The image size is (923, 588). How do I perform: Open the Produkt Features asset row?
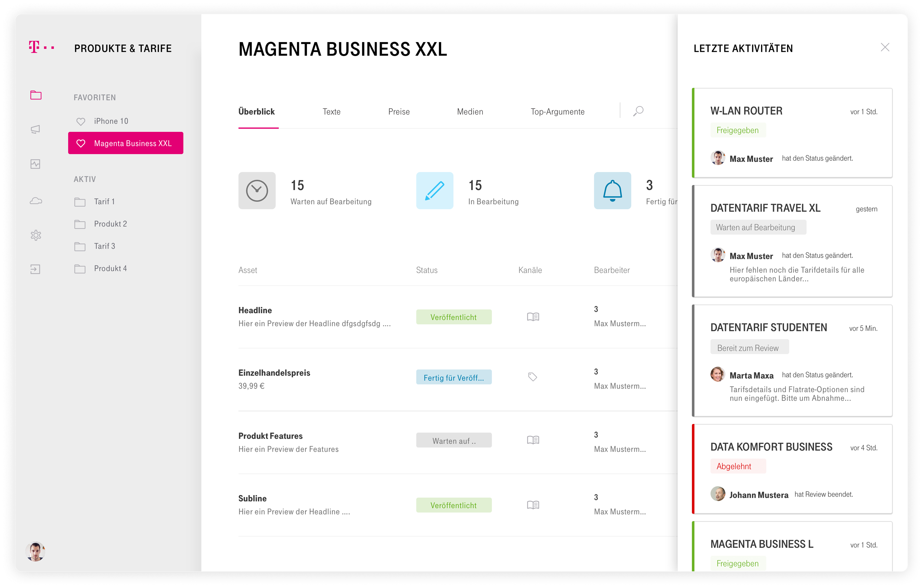coord(458,442)
